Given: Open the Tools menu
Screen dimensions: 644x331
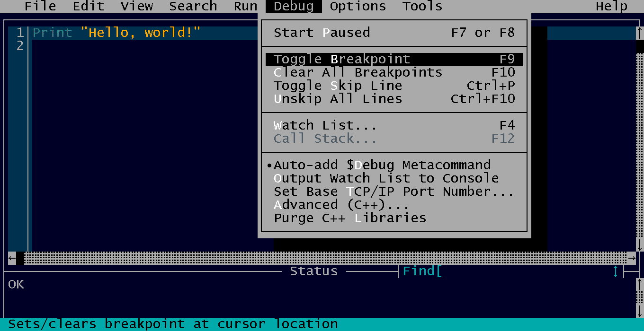Looking at the screenshot, I should click(422, 6).
